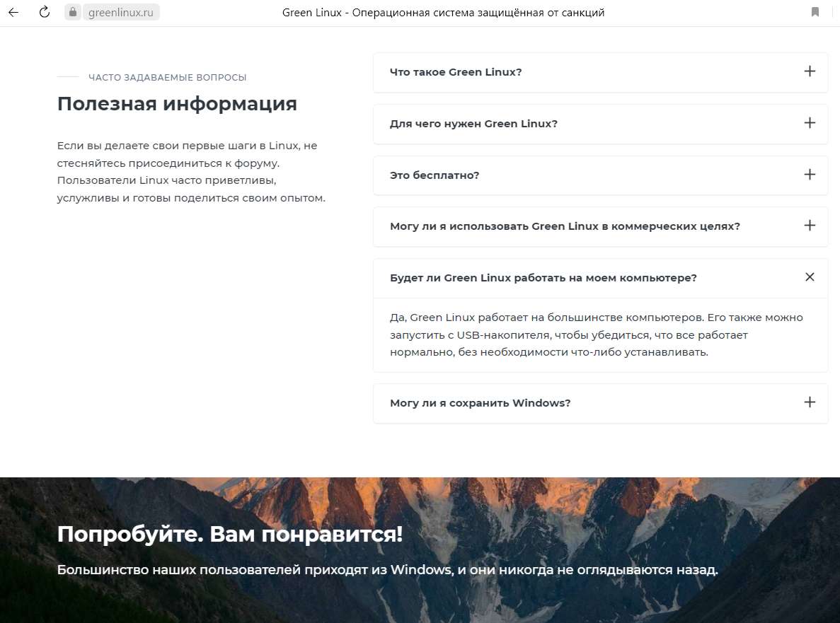Click the 'ЧАСТО ЗАДАВАЕМЫЕ ВОПРОСЫ' label

pyautogui.click(x=167, y=77)
